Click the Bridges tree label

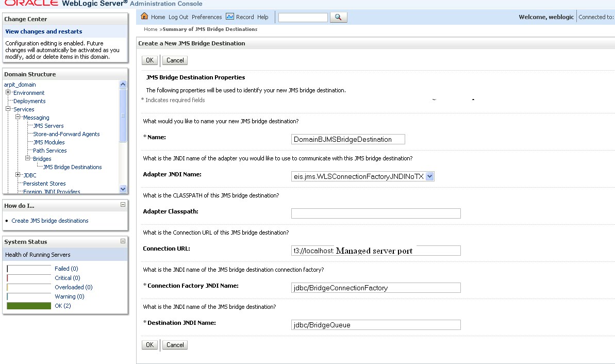click(42, 159)
